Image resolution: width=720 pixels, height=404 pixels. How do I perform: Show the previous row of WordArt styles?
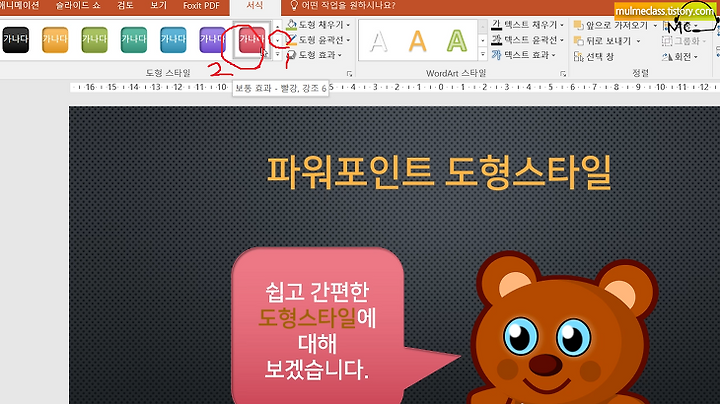click(x=483, y=27)
